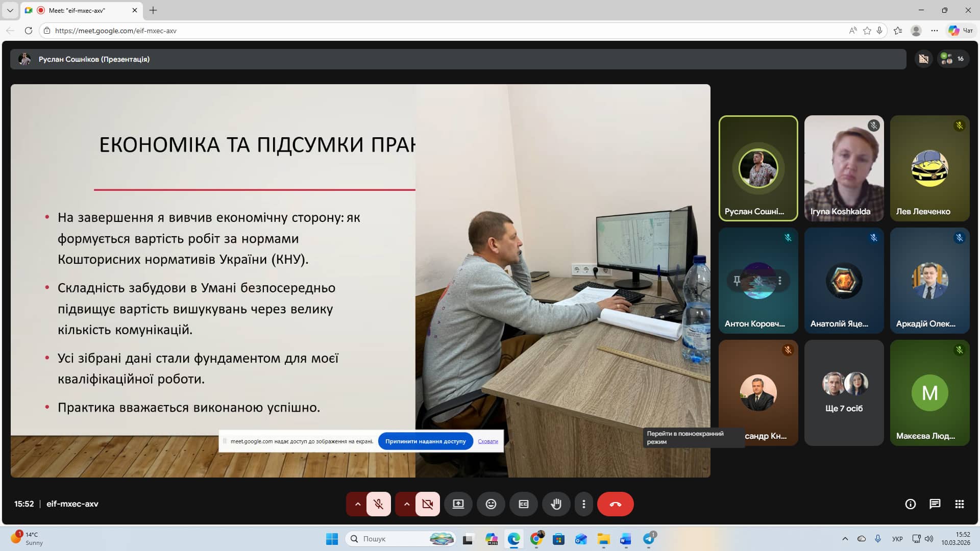Screen dimensions: 980x551
Task: Toggle closed captions button
Action: click(x=523, y=504)
